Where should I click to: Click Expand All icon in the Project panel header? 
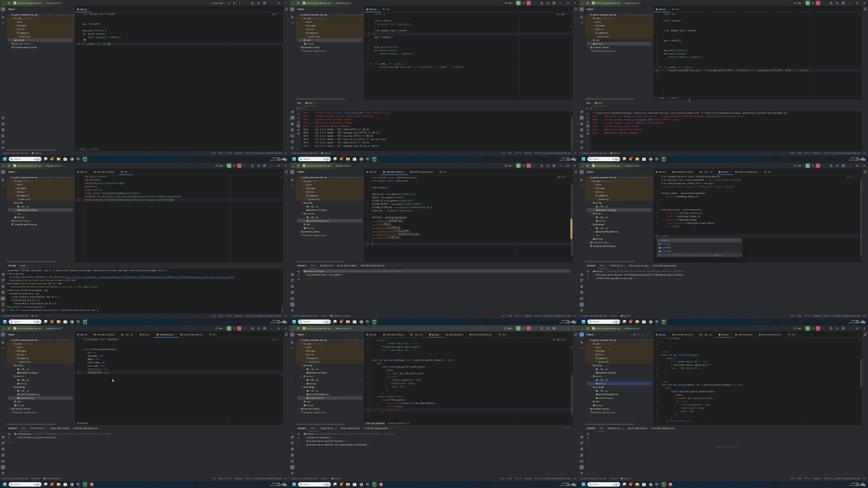coord(638,335)
